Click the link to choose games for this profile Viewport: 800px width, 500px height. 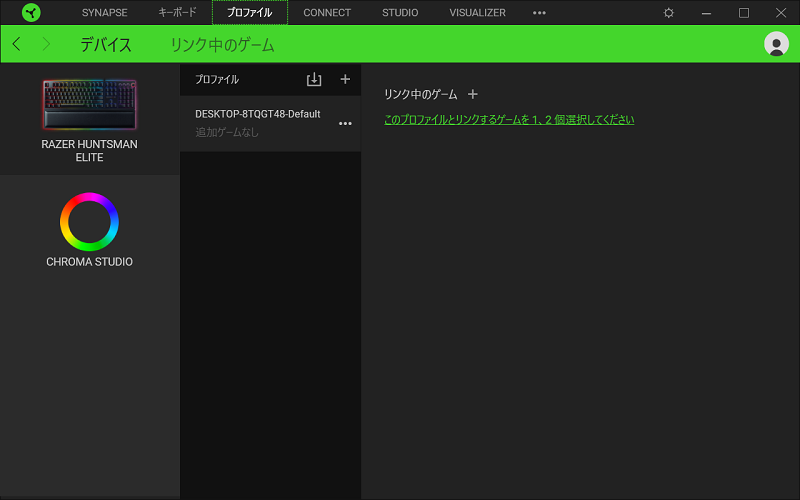[509, 119]
